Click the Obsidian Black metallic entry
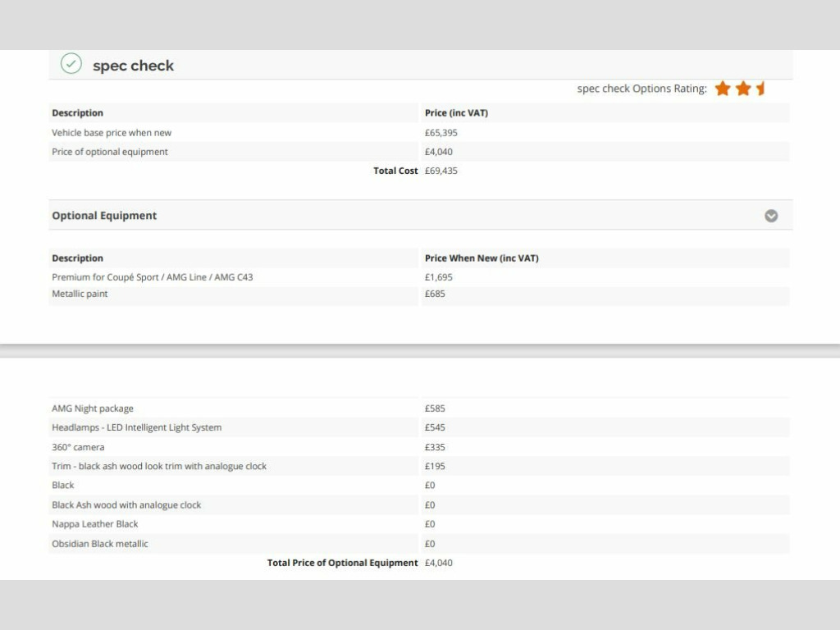This screenshot has height=630, width=840. tap(100, 544)
